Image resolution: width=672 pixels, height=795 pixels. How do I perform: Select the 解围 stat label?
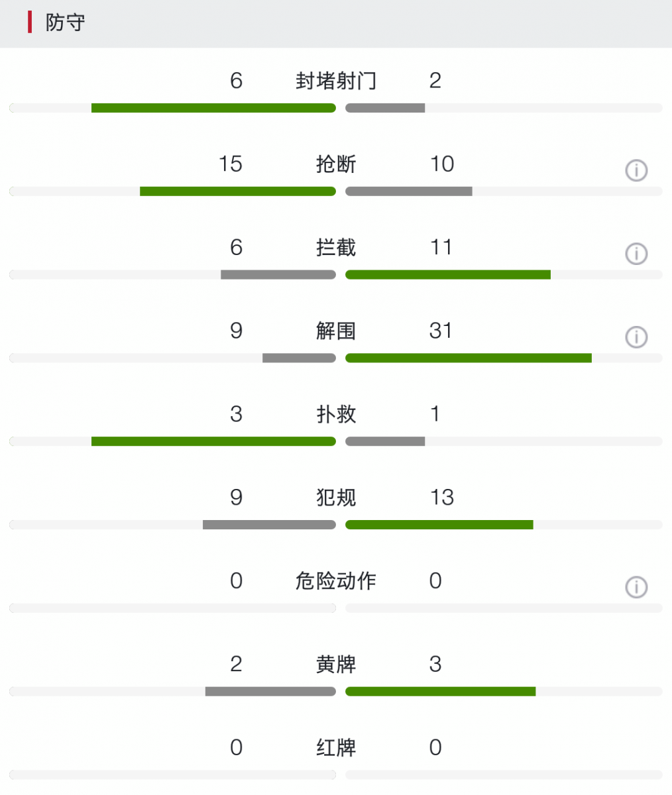pyautogui.click(x=336, y=331)
